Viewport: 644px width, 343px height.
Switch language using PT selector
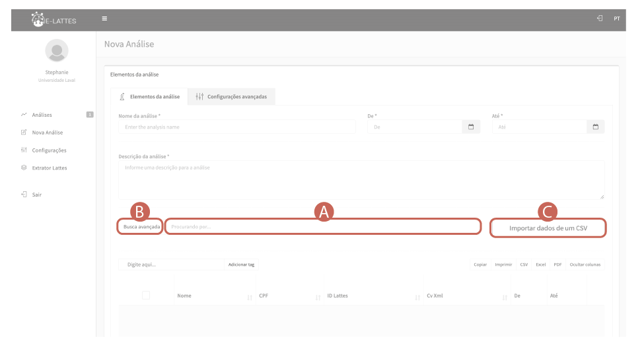[616, 18]
